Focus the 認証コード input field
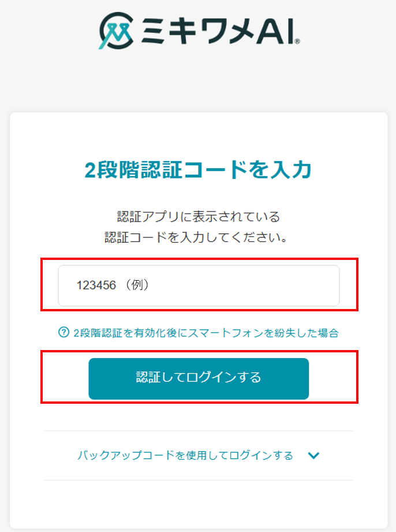The image size is (396, 532). (x=199, y=285)
